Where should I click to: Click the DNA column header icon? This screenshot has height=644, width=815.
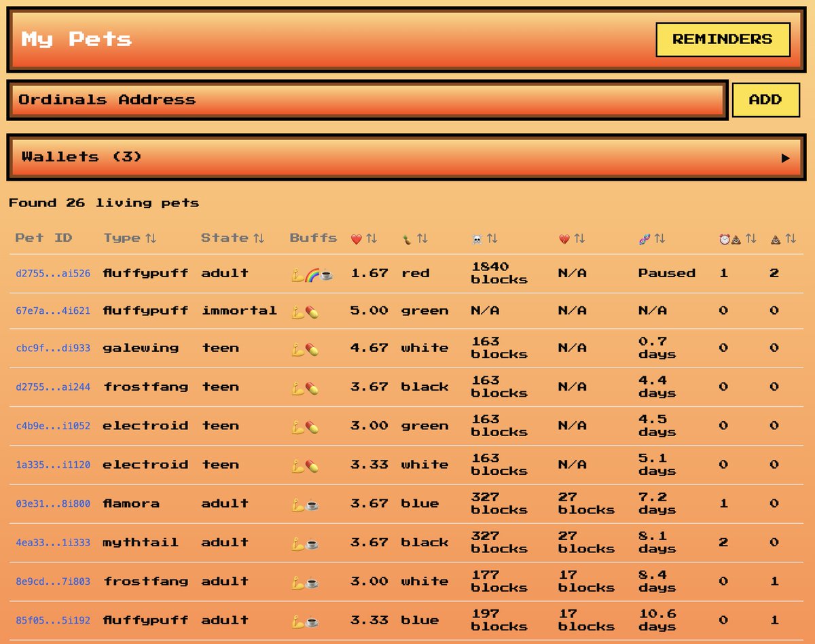coord(644,239)
